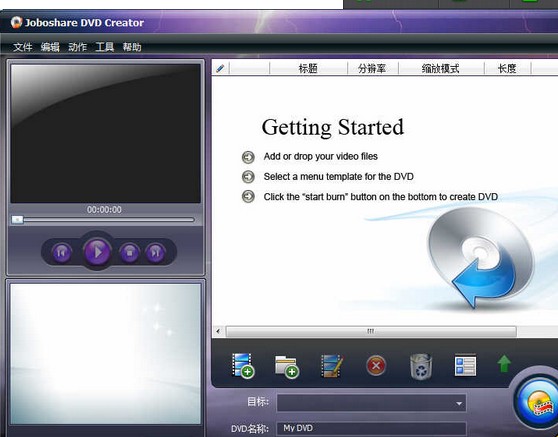Click the Getting Started heading

tap(332, 128)
